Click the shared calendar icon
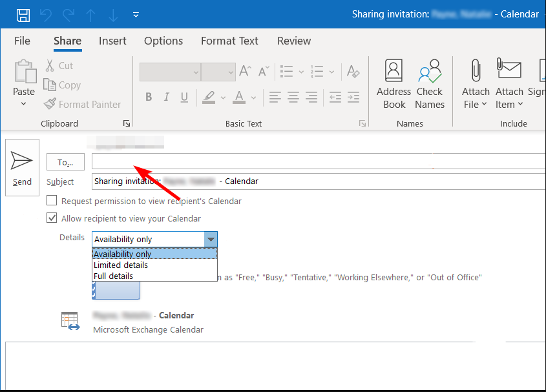The width and height of the screenshot is (546, 392). click(70, 321)
